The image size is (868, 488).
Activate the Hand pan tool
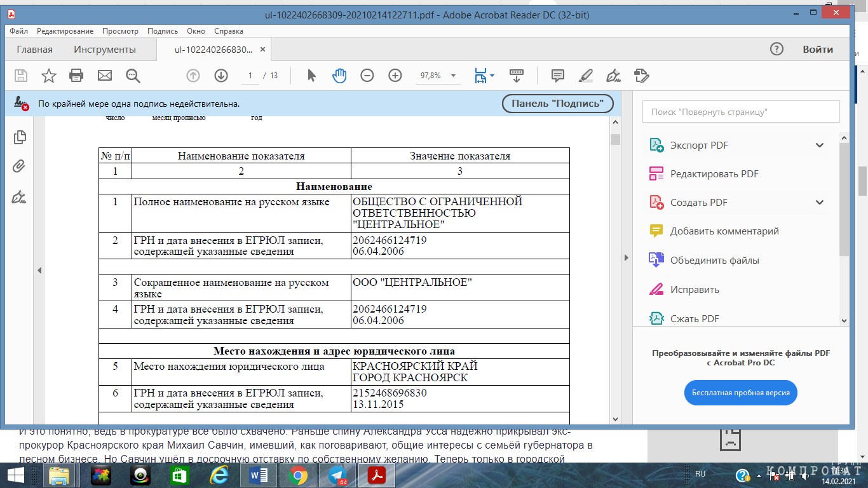pyautogui.click(x=339, y=76)
